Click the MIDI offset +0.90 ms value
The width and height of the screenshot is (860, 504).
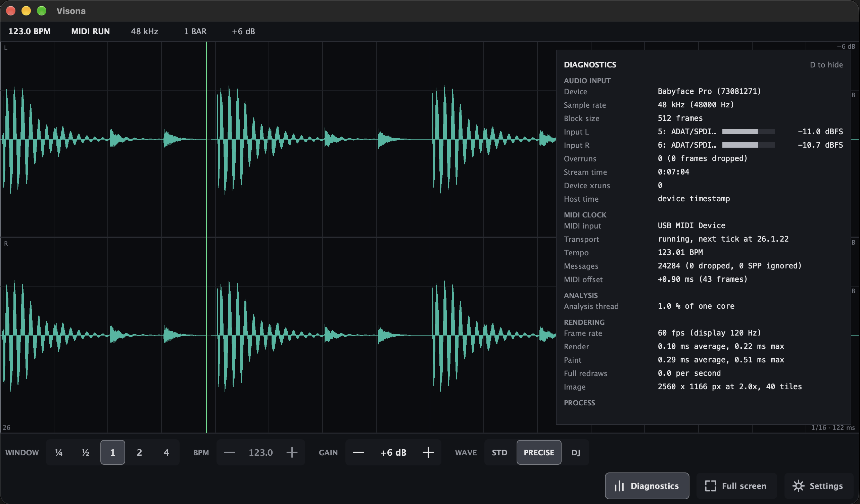pyautogui.click(x=702, y=279)
